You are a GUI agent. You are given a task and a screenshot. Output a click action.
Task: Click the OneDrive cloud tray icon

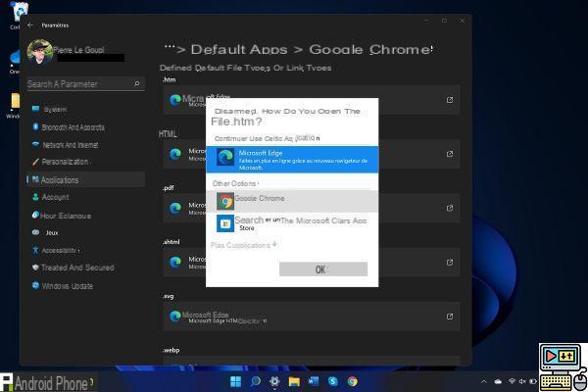coord(498,382)
